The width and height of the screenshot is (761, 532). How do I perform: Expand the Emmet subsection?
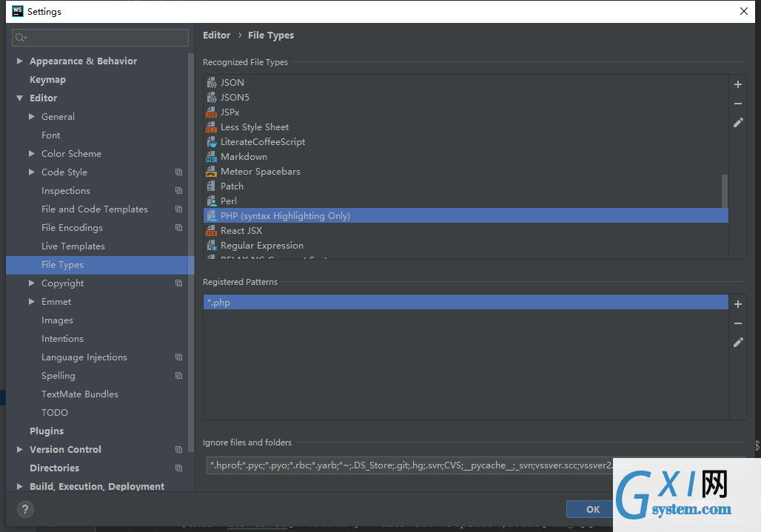32,302
